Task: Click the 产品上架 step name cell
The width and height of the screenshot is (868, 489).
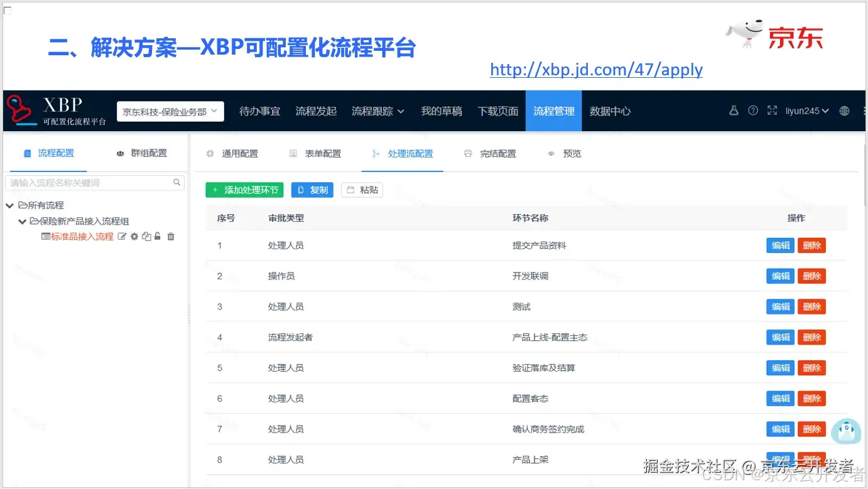Action: pos(530,459)
